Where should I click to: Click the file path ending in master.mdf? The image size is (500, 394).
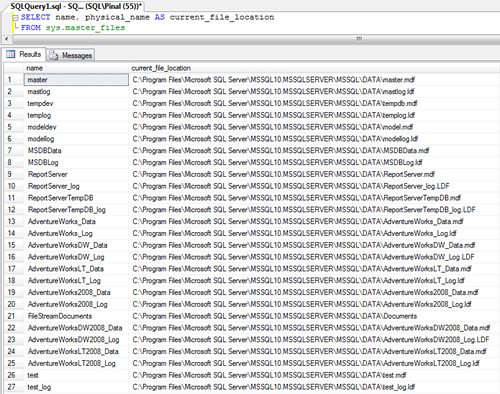click(x=274, y=80)
